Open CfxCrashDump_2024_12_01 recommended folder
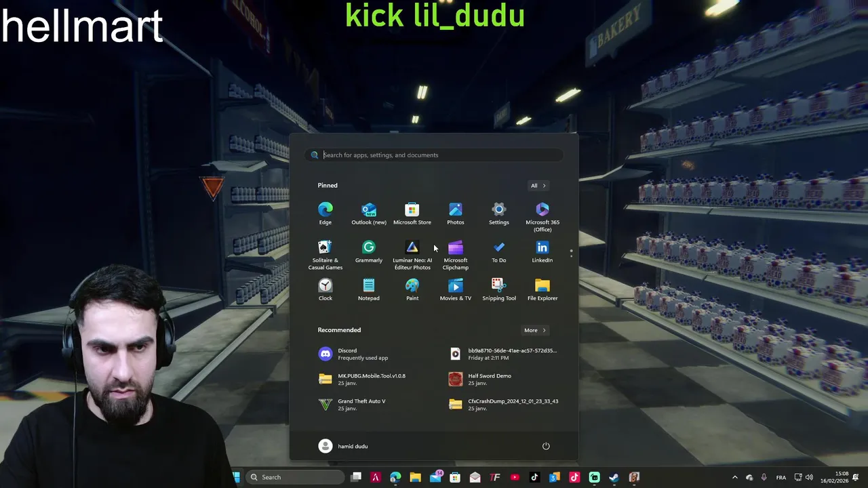 coord(503,405)
